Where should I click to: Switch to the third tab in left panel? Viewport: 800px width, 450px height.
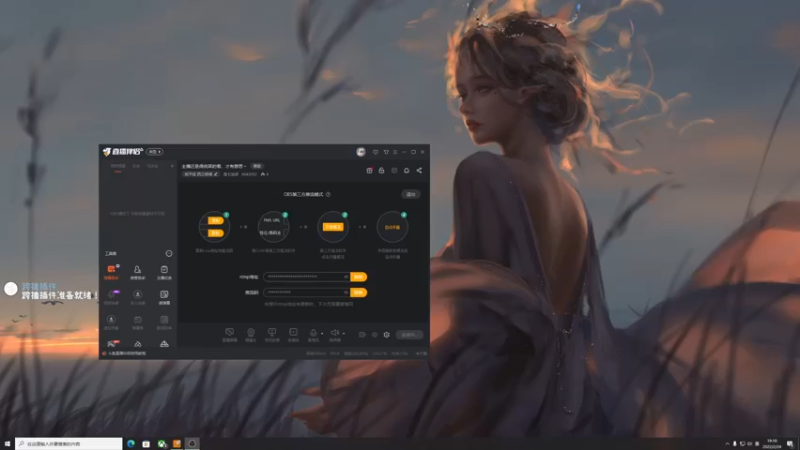153,166
